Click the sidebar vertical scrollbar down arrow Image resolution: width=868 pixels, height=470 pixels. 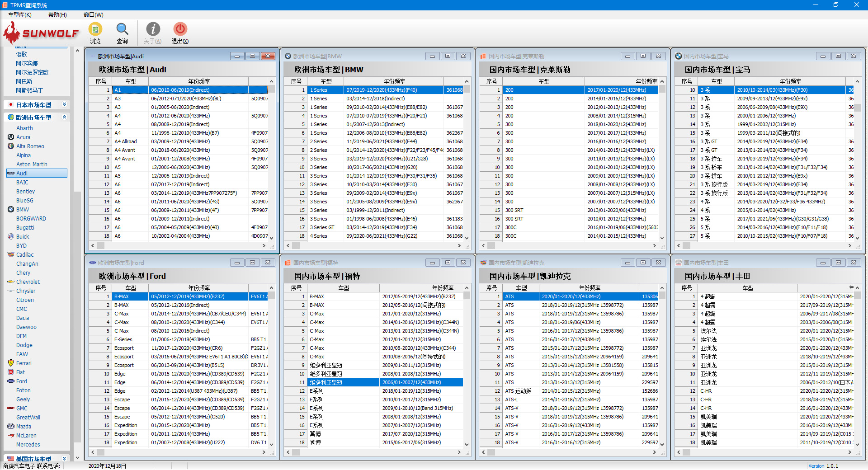[77, 457]
